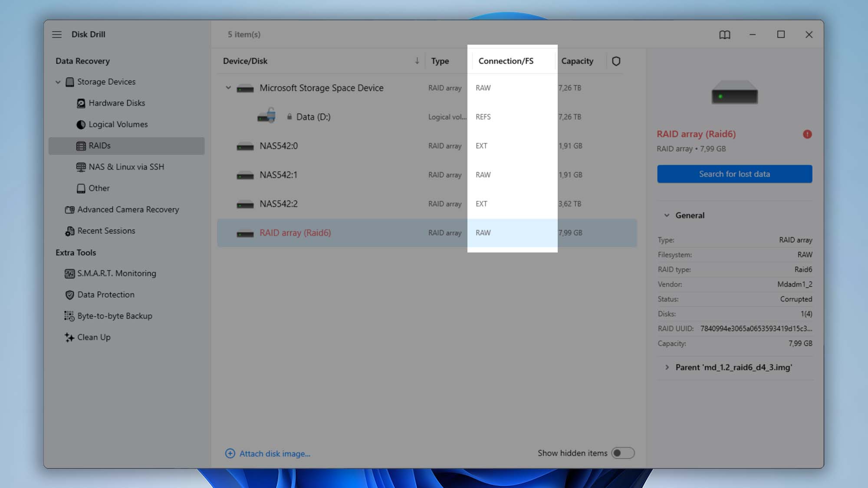Select RAID array (Raid6) row
868x488 pixels.
click(x=427, y=233)
